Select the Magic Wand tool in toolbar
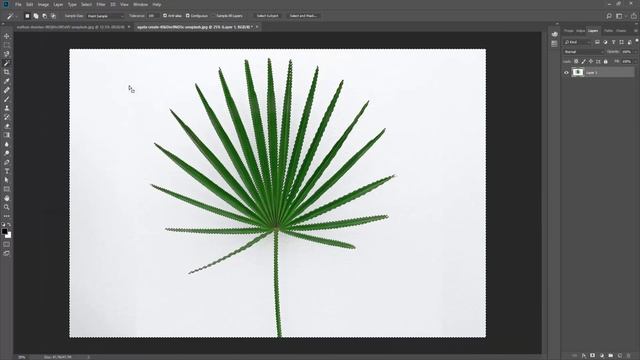 [x=7, y=63]
